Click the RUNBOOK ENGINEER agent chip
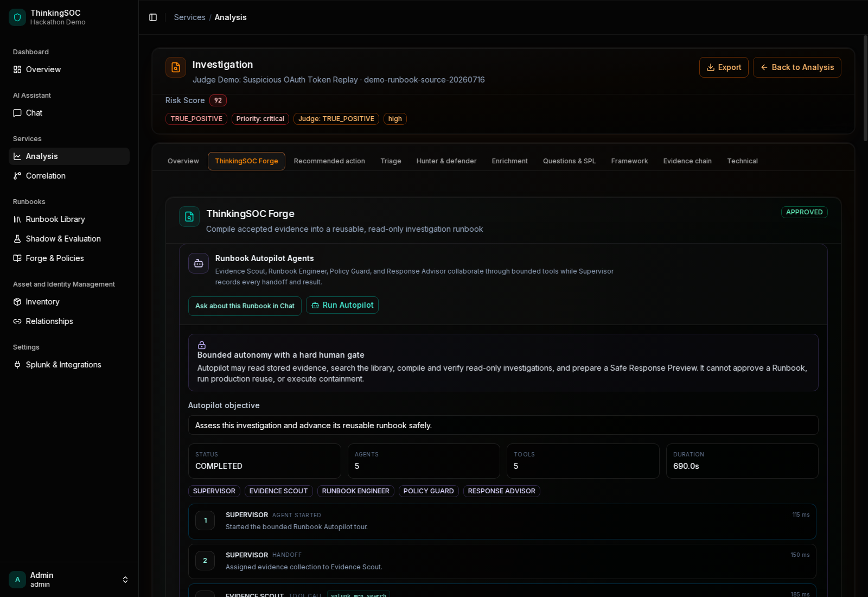Screen dimensions: 868x597 point(356,491)
